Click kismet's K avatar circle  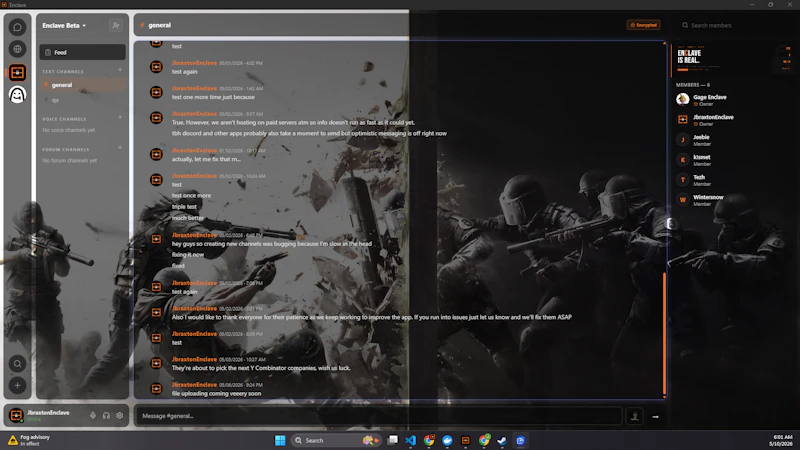[683, 160]
